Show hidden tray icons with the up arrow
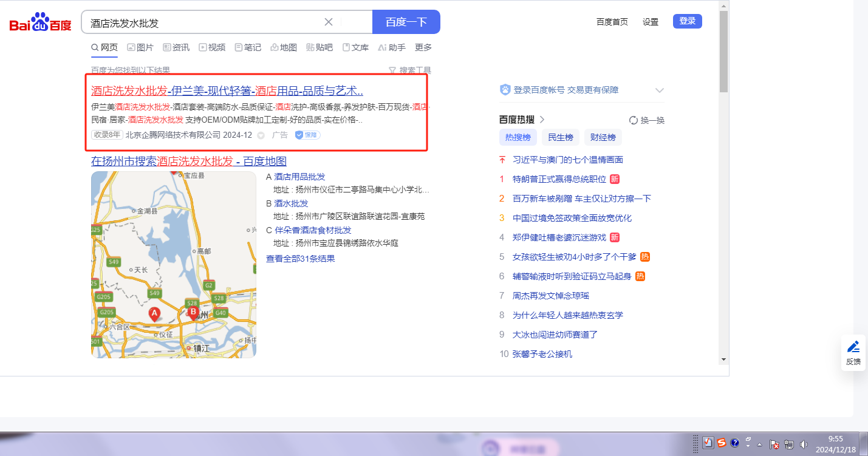This screenshot has width=868, height=456. (759, 444)
